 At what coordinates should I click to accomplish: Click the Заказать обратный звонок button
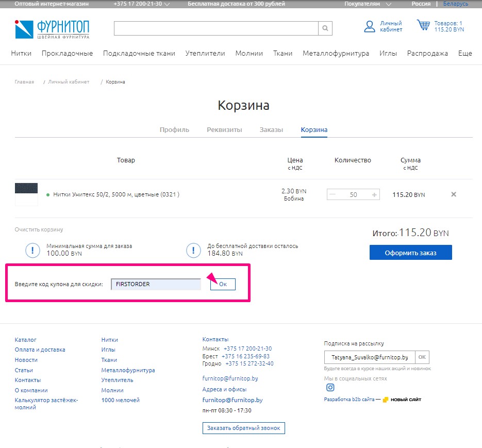coord(243,428)
